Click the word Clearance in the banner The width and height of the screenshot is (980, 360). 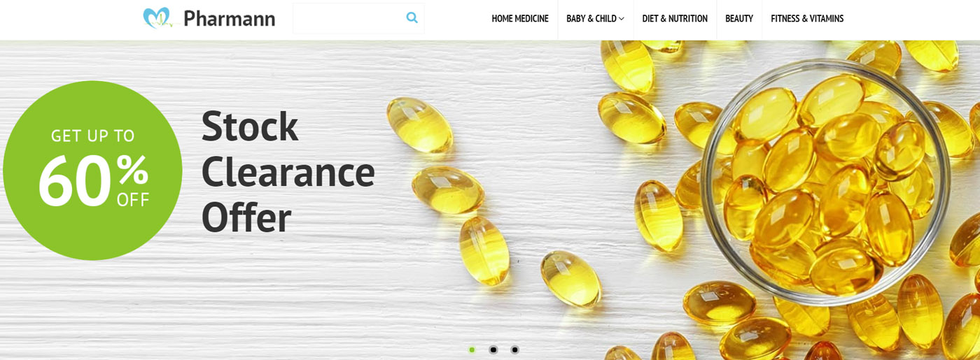tap(288, 172)
